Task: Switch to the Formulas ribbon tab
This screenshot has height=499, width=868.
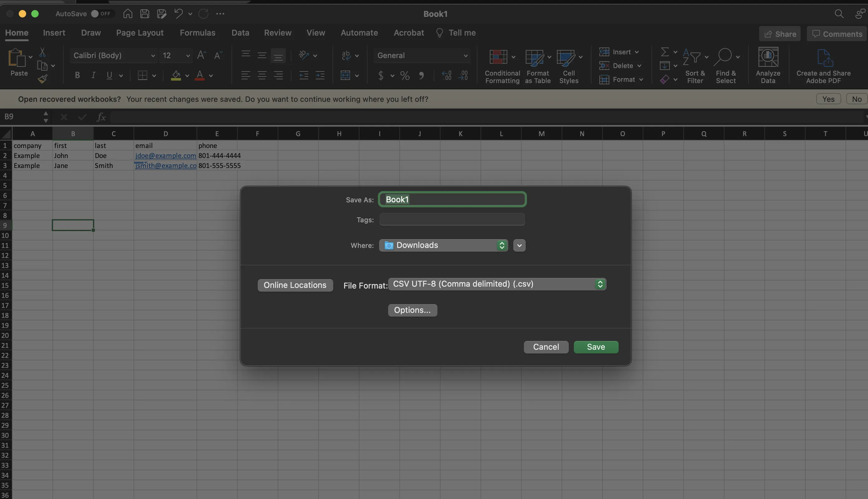Action: tap(197, 32)
